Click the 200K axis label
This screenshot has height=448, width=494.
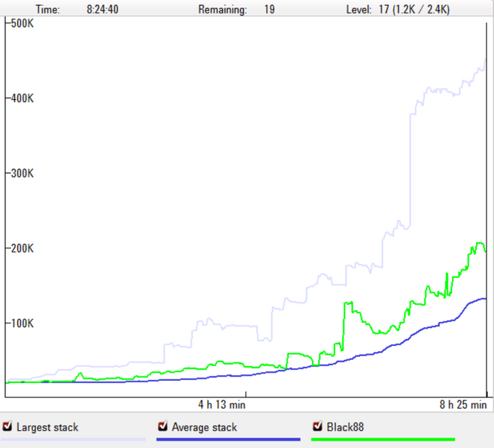point(22,248)
